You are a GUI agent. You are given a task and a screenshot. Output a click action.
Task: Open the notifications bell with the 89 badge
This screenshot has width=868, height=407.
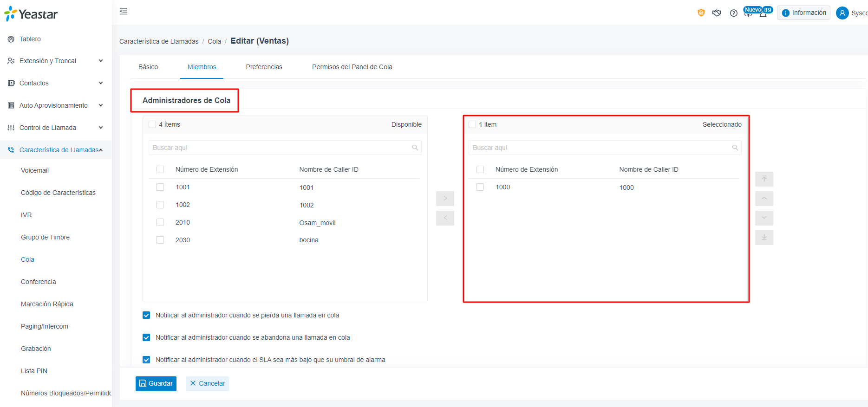click(763, 13)
